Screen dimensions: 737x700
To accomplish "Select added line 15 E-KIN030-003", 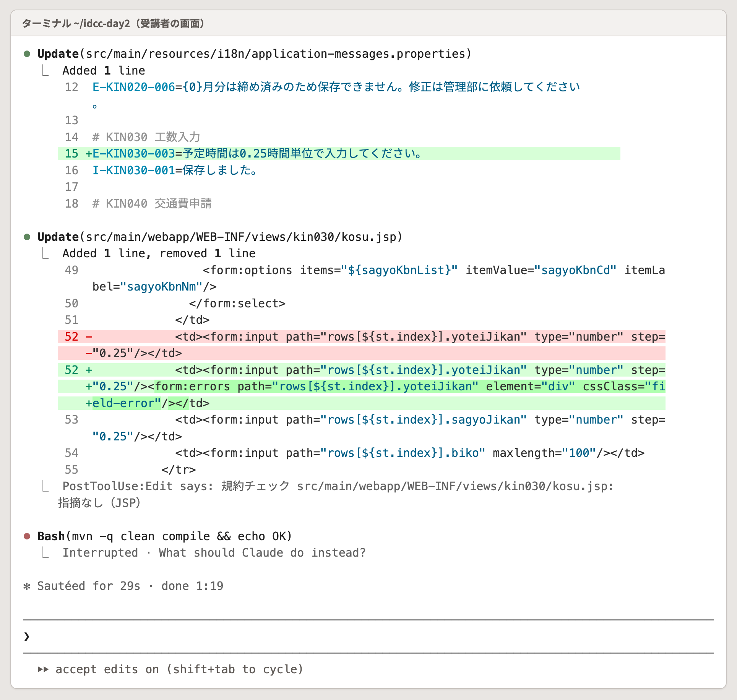I will point(339,154).
